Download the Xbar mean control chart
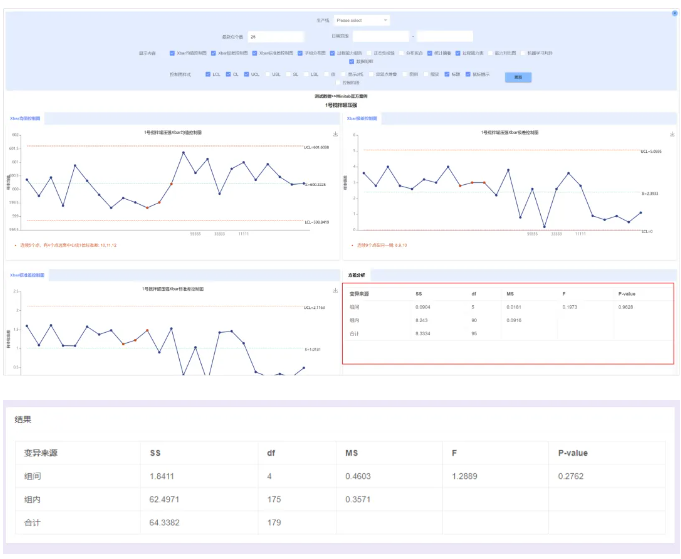 335,134
